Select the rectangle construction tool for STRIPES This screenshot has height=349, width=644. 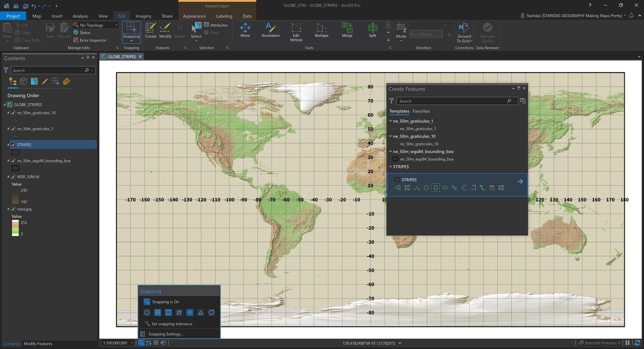435,188
